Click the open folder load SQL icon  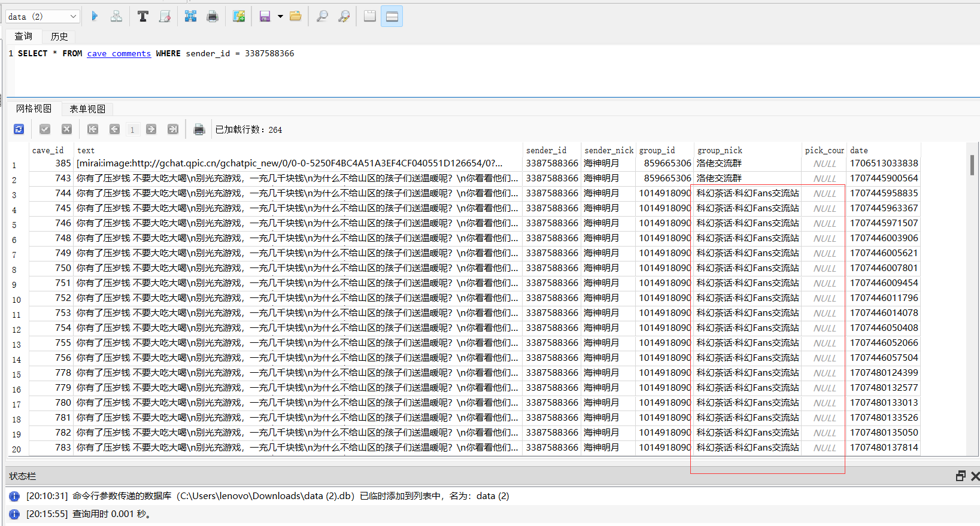click(x=295, y=16)
